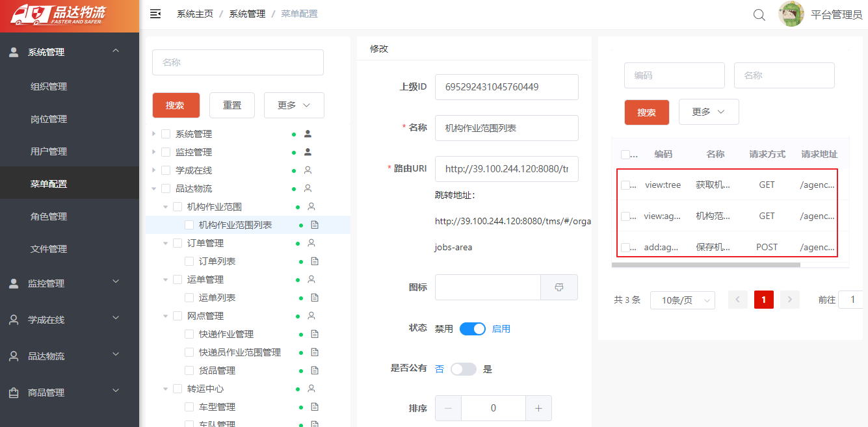Click the platform administrator avatar

(791, 14)
